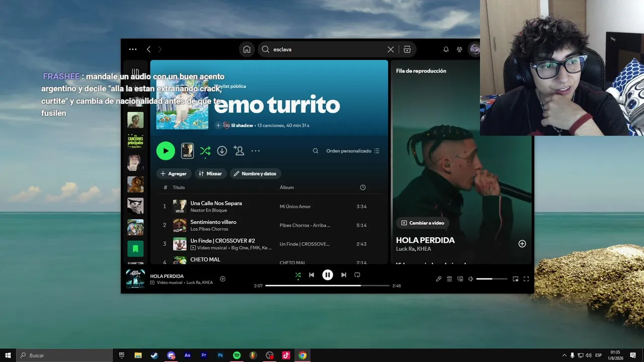Toggle shuffle in the player bar
Image resolution: width=644 pixels, height=362 pixels.
298,275
